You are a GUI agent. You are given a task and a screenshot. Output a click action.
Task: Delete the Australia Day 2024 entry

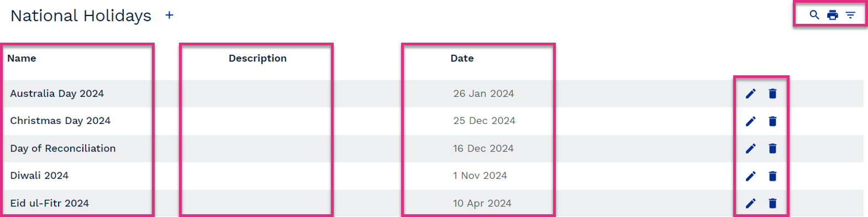click(773, 94)
